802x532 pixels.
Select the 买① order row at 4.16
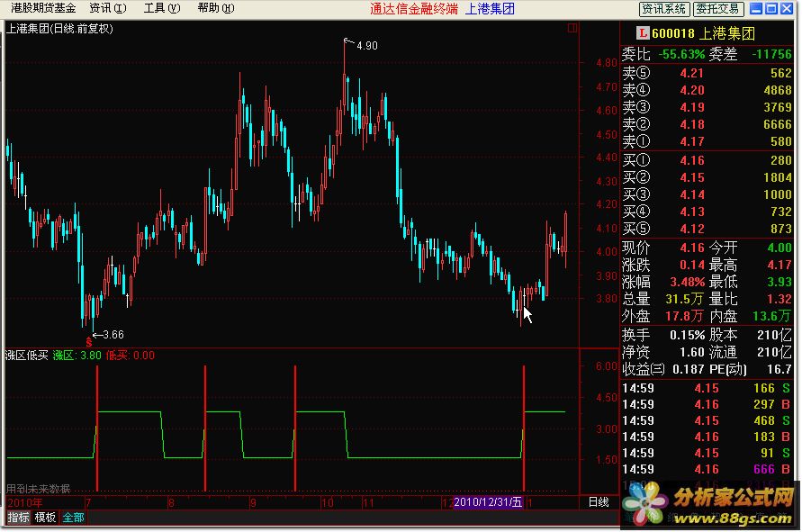(x=707, y=160)
